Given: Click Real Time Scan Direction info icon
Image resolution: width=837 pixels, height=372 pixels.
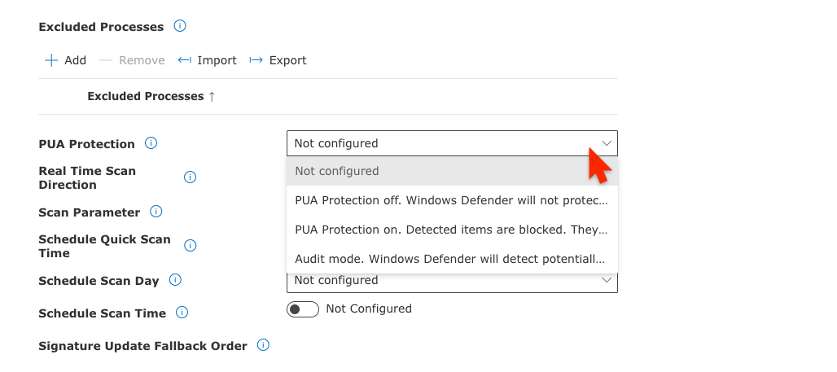Looking at the screenshot, I should pos(190,177).
